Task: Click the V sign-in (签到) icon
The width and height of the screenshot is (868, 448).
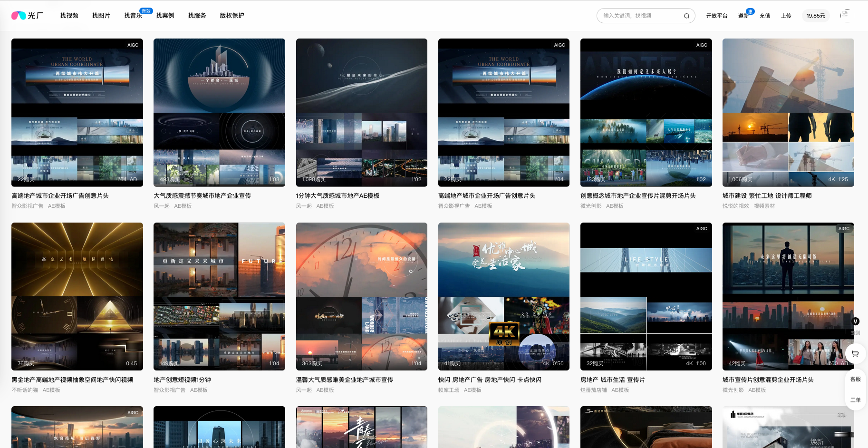Action: pyautogui.click(x=855, y=321)
